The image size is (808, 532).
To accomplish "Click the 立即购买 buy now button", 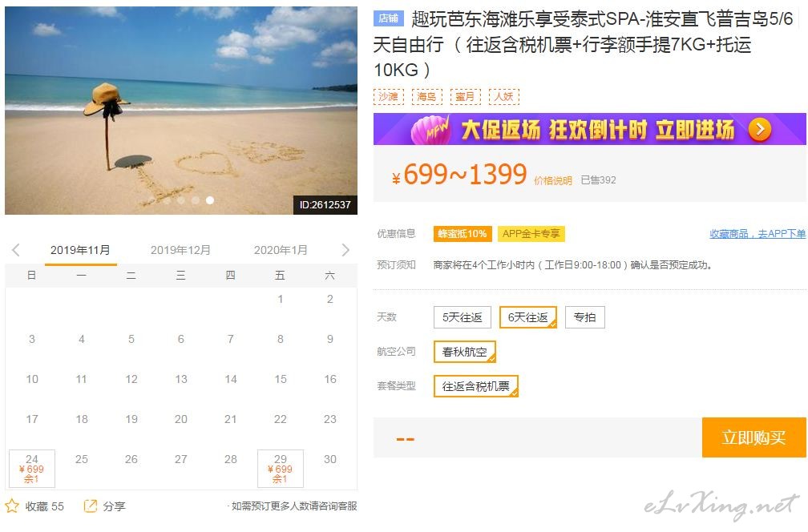I will 753,437.
